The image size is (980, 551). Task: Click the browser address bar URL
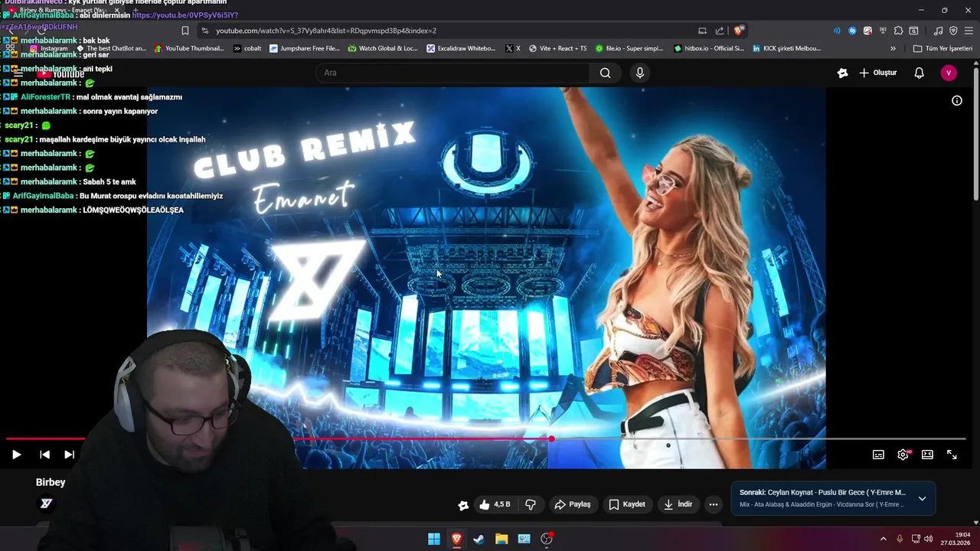(x=326, y=31)
